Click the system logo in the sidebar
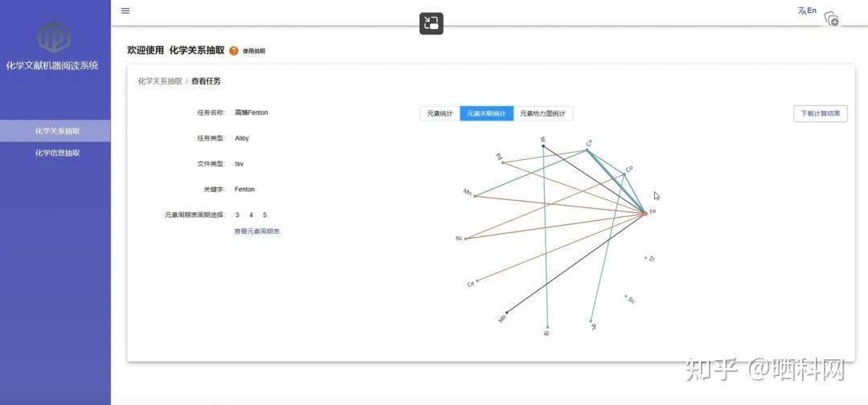Viewport: 868px width, 405px height. click(x=55, y=37)
